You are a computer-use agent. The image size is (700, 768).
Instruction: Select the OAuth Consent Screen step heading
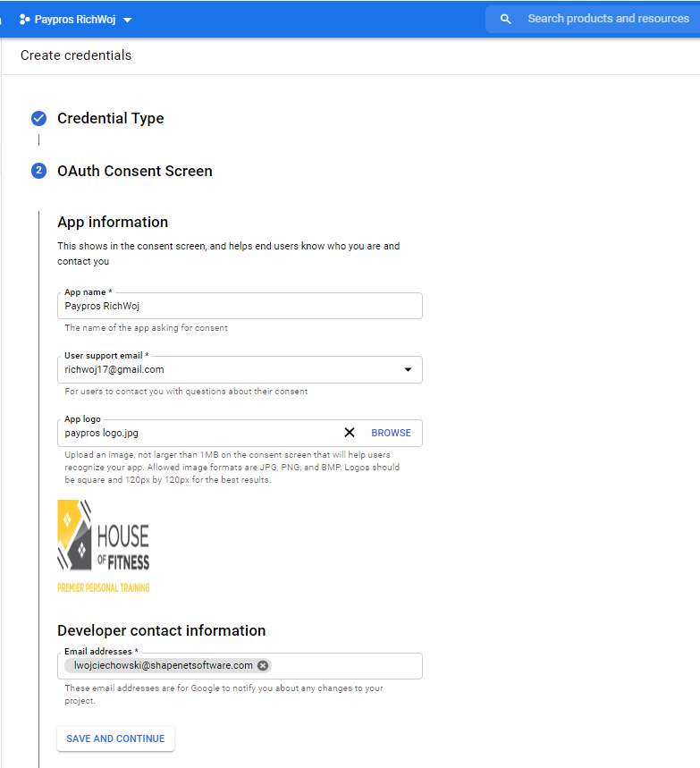click(x=135, y=171)
